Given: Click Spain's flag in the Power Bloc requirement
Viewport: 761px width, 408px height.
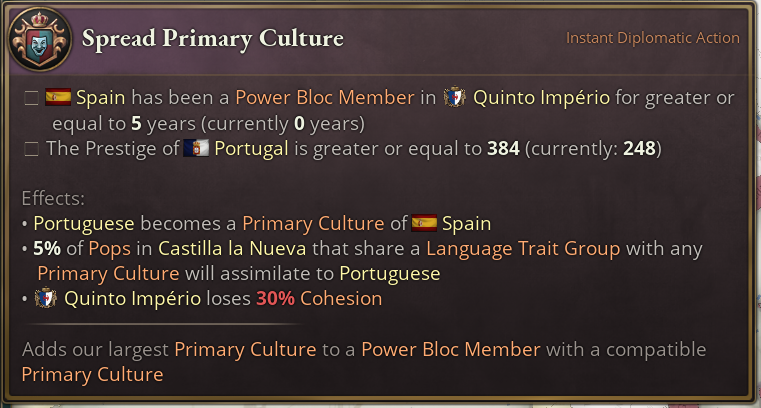Looking at the screenshot, I should click(58, 98).
